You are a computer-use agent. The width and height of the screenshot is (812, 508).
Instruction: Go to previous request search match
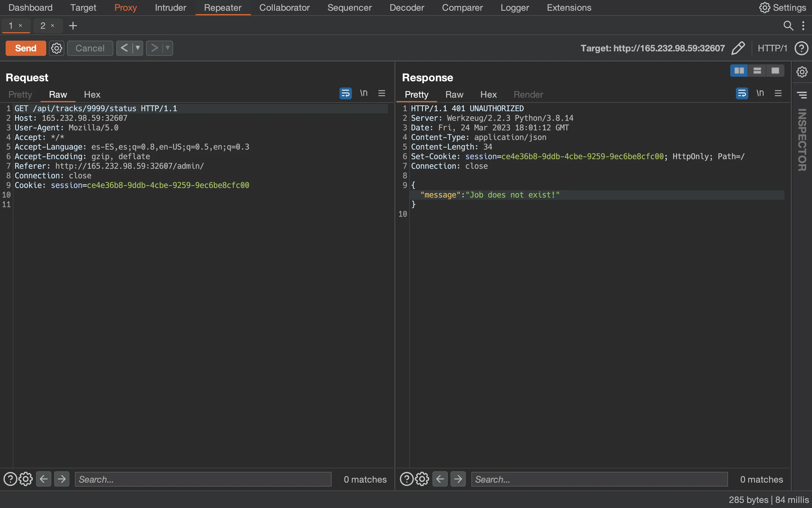tap(44, 479)
